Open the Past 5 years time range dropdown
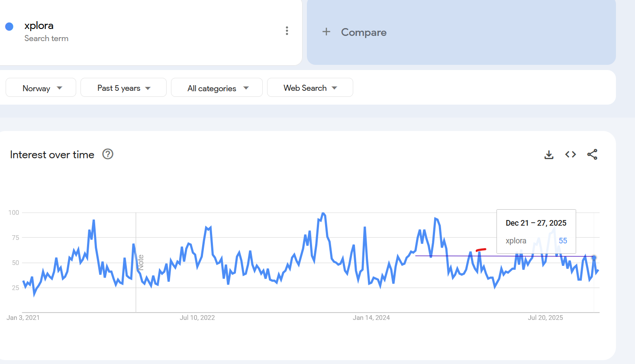635x364 pixels. (123, 88)
